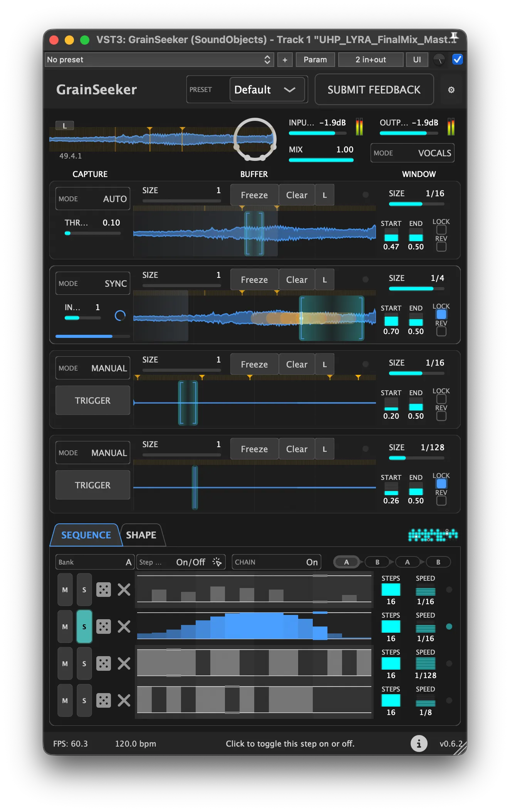Click 120.0 bpm tempo display
This screenshot has width=510, height=812.
tap(136, 743)
